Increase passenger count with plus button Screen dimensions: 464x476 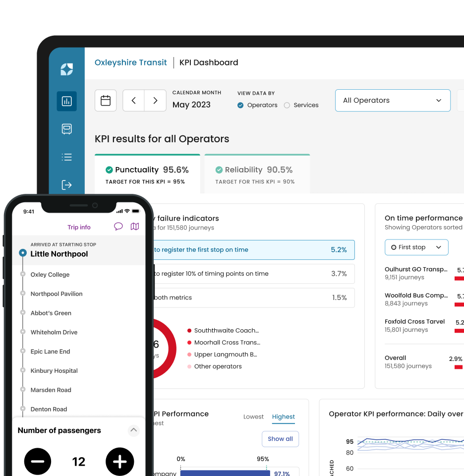click(x=120, y=462)
